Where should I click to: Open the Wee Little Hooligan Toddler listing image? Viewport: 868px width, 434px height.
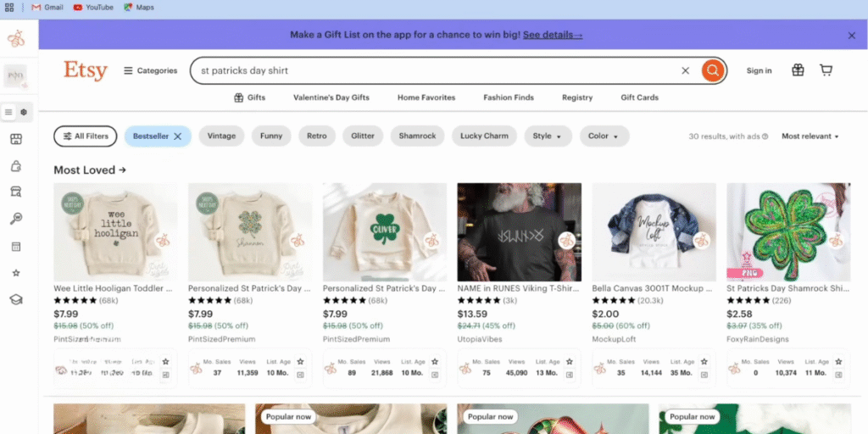coord(115,232)
